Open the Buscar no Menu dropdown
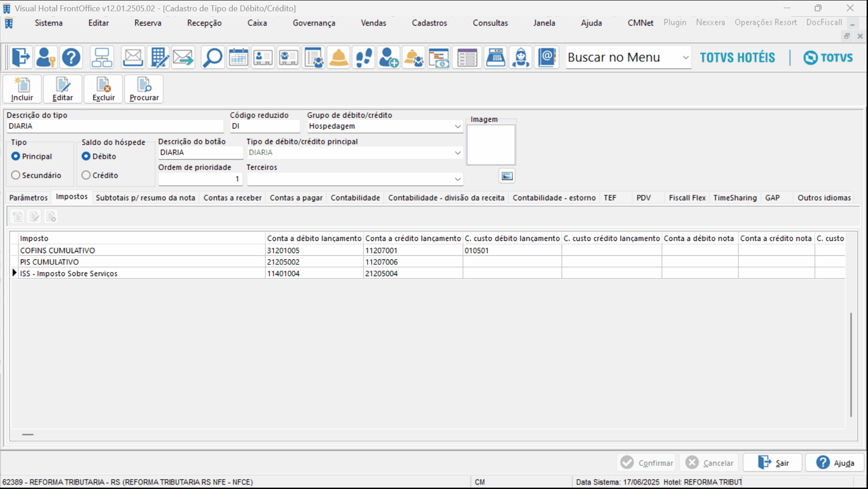This screenshot has height=489, width=868. point(685,58)
